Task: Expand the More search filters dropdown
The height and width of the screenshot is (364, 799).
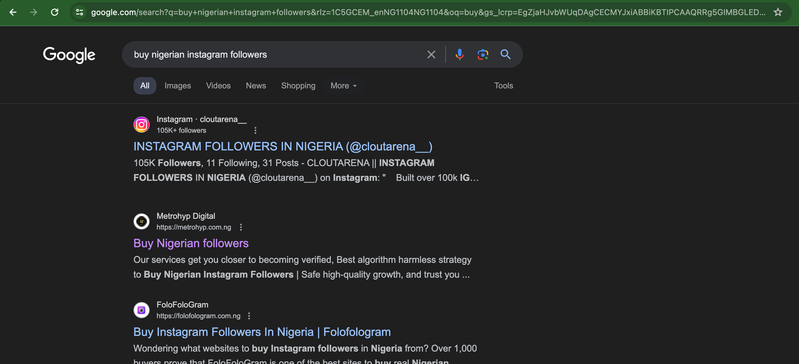Action: [343, 86]
